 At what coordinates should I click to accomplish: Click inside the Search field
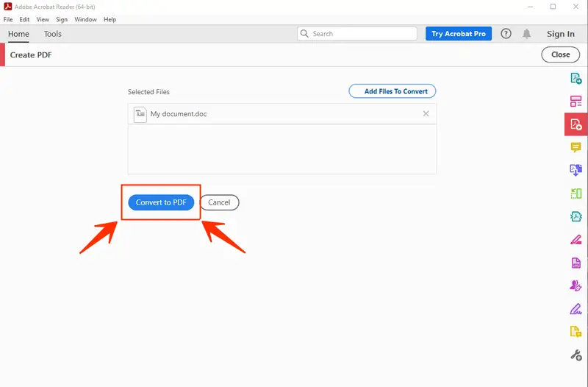pos(360,34)
